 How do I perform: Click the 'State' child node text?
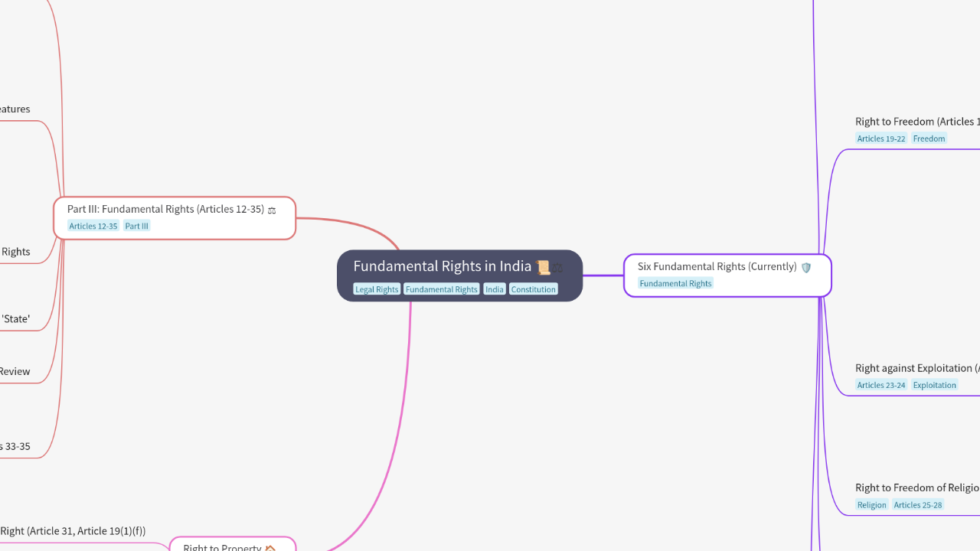pyautogui.click(x=15, y=319)
